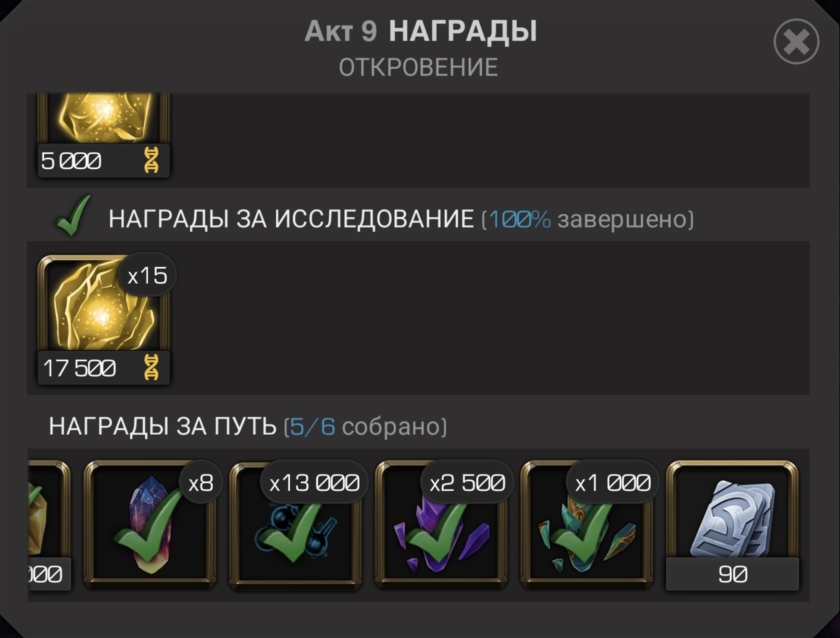Tap the green checkmark by exploration rewards
Viewport: 840px width, 638px height.
pyautogui.click(x=73, y=215)
